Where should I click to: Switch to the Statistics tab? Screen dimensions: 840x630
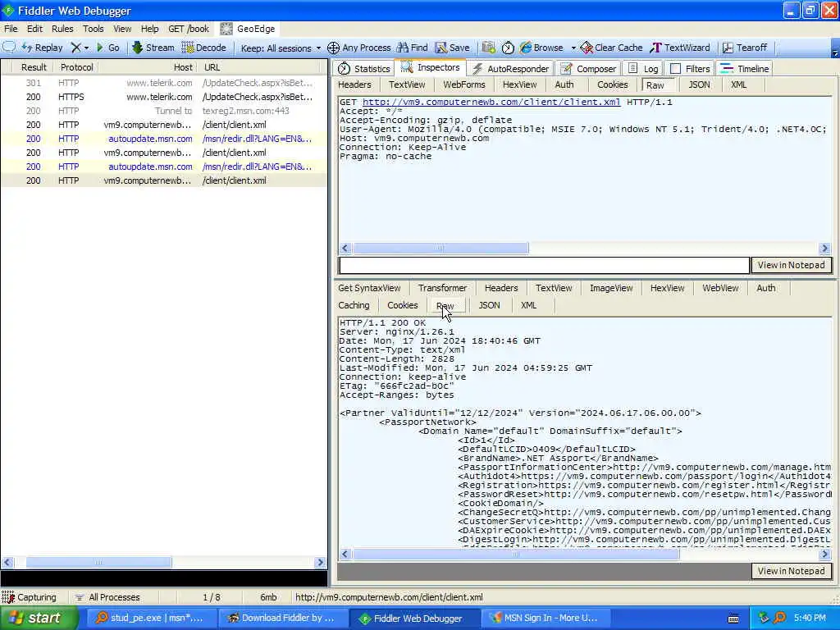[364, 69]
